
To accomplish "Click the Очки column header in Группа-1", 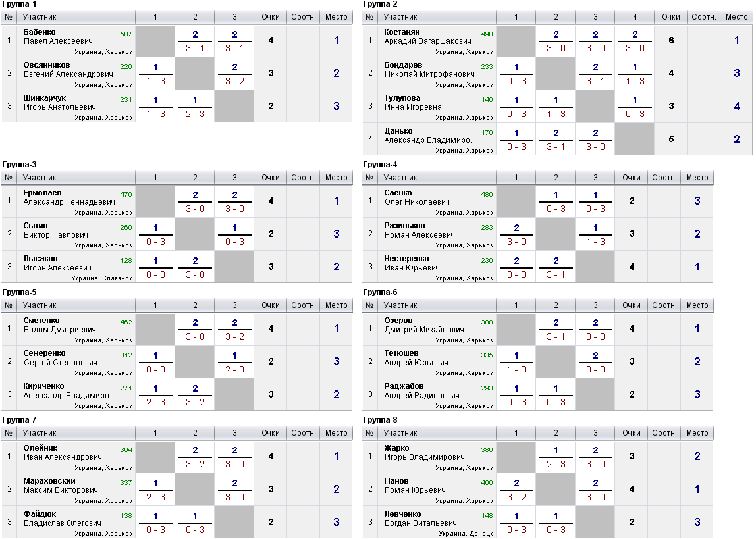I will 271,17.
